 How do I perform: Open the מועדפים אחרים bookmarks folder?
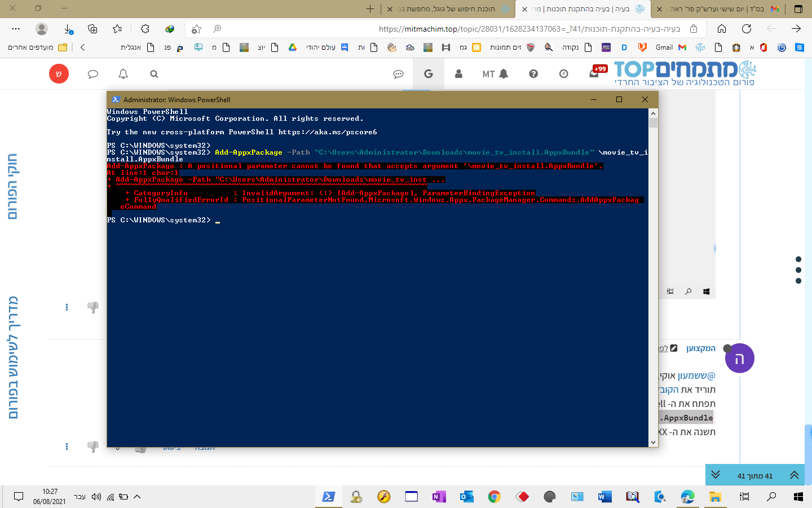pyautogui.click(x=37, y=47)
